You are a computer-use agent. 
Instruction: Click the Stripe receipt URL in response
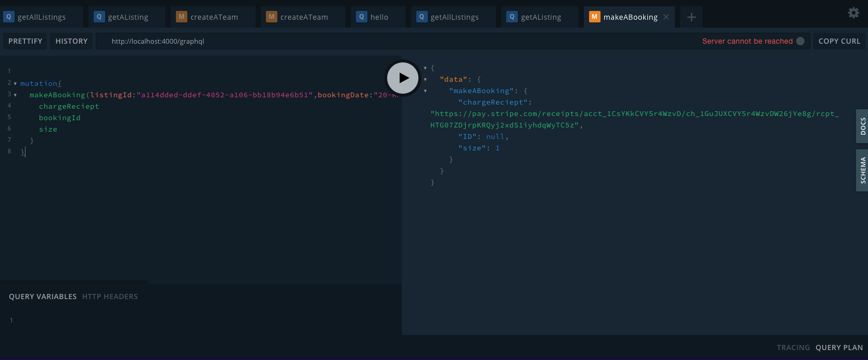pyautogui.click(x=634, y=119)
